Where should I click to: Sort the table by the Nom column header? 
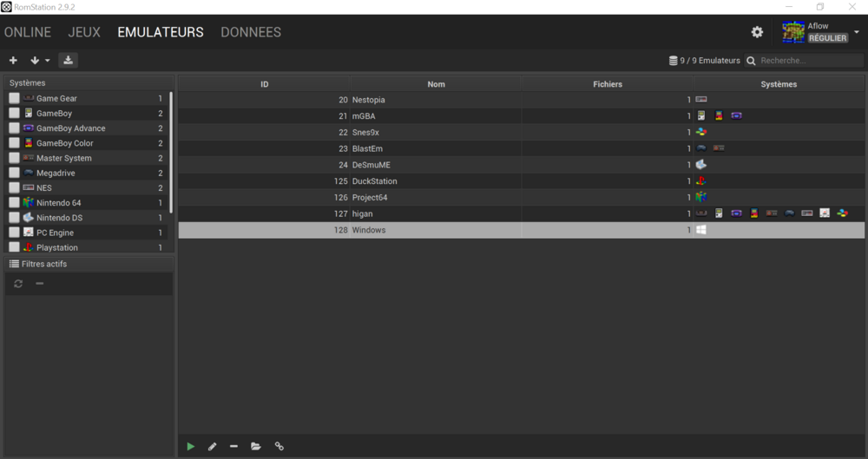point(436,84)
